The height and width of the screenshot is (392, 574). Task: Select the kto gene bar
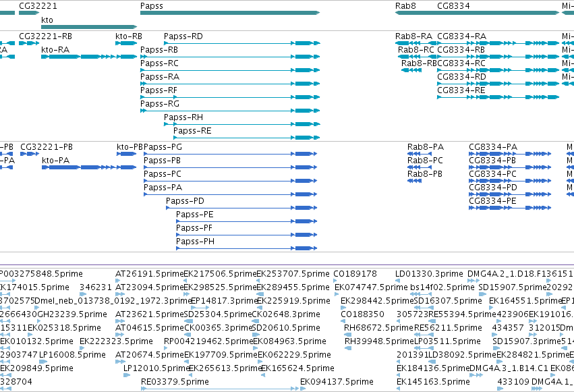point(89,27)
